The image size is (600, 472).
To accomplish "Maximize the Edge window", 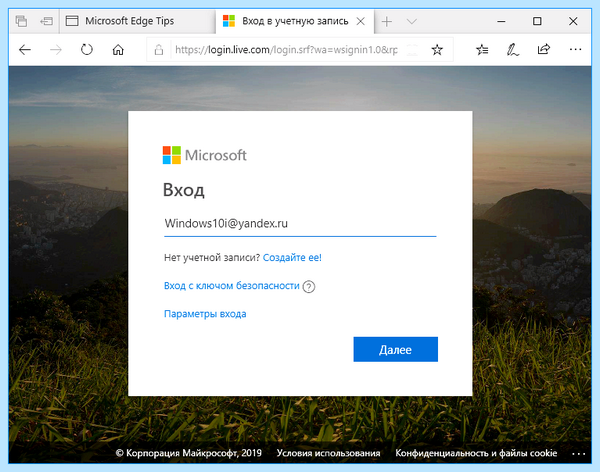I will coord(537,21).
